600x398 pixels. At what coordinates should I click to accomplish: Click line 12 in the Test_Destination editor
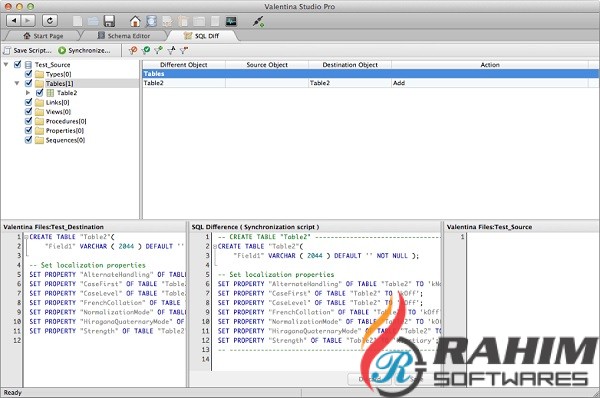104,340
